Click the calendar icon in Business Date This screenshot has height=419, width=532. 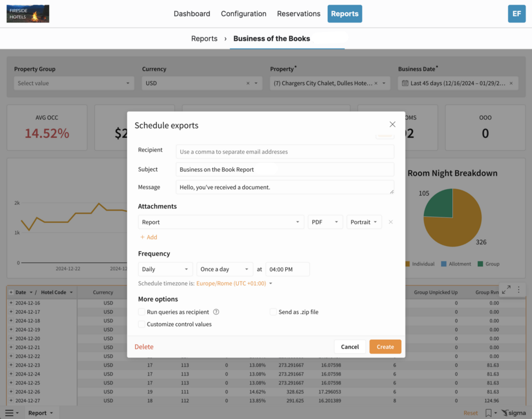[x=405, y=83]
